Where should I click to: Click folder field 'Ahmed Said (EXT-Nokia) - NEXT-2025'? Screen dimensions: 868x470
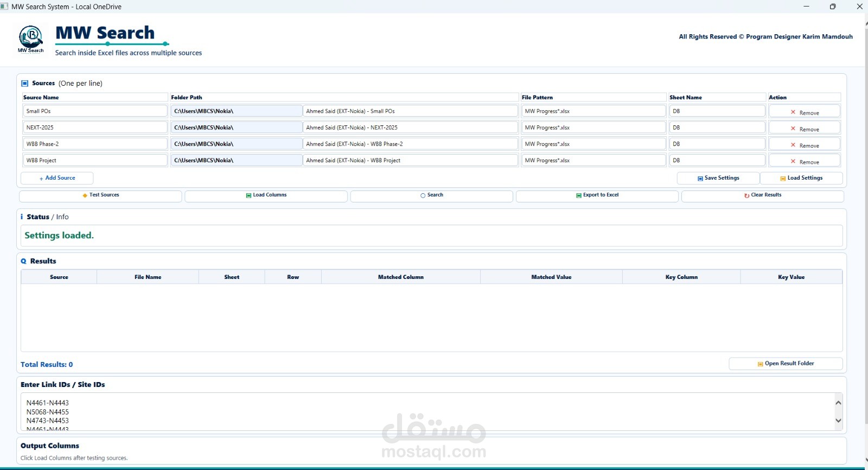tap(410, 128)
